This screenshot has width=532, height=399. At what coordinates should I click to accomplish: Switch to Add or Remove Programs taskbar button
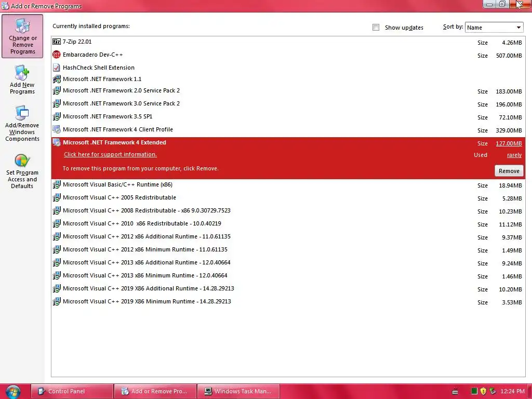pos(155,391)
